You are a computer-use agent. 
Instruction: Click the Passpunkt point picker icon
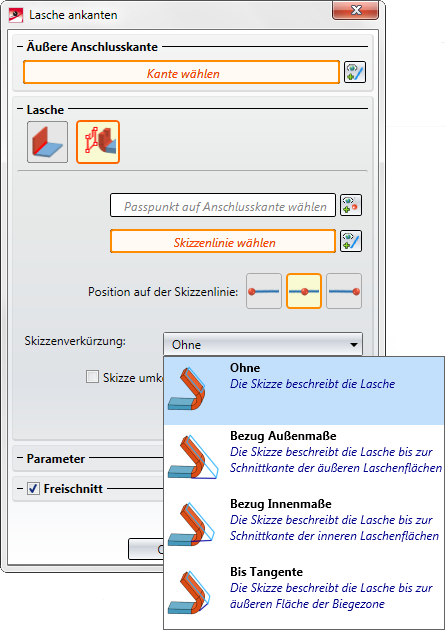pyautogui.click(x=351, y=205)
